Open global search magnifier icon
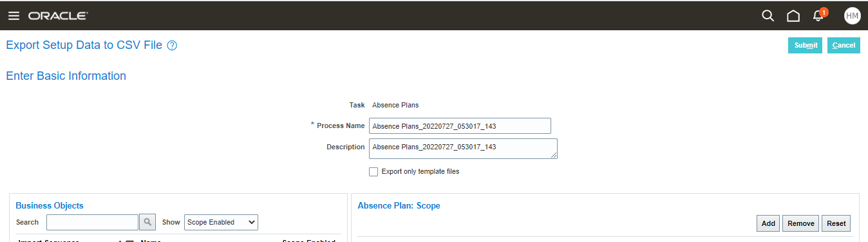 point(768,15)
